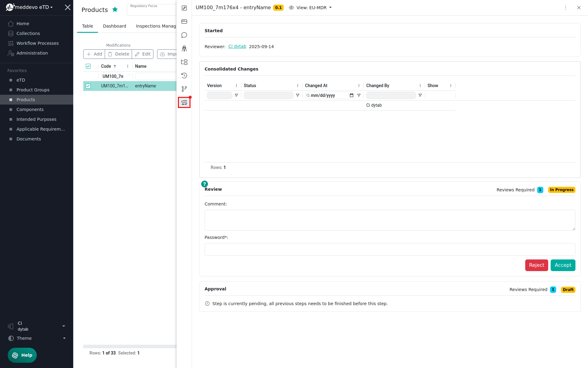This screenshot has height=368, width=588.
Task: Open the folder tree structure panel
Action: click(x=184, y=62)
